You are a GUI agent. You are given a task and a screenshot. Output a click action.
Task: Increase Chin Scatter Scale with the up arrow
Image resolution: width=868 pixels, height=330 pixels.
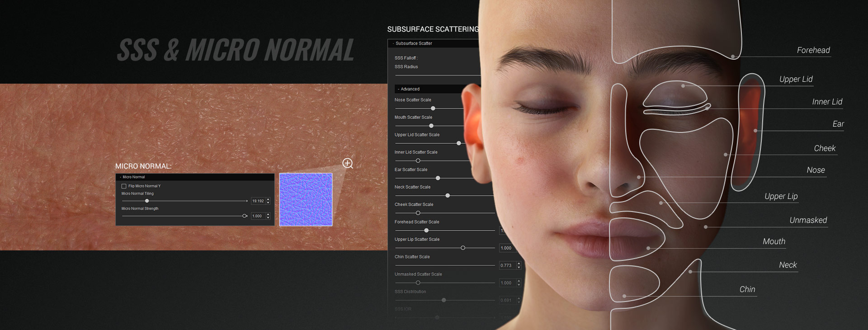[519, 264]
